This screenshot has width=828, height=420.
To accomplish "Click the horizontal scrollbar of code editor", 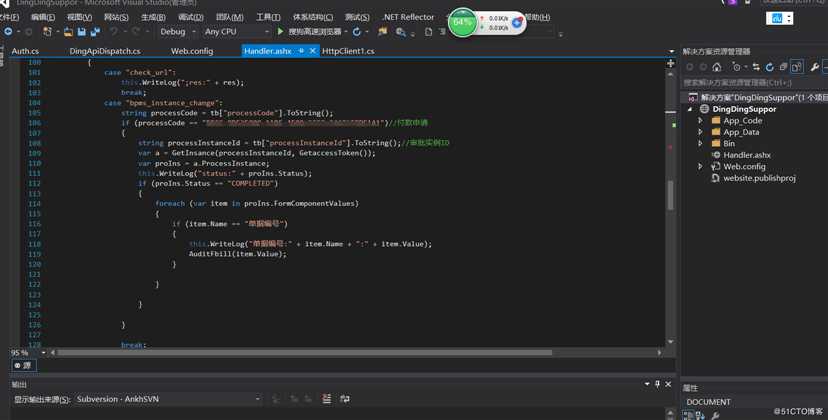I will (304, 352).
